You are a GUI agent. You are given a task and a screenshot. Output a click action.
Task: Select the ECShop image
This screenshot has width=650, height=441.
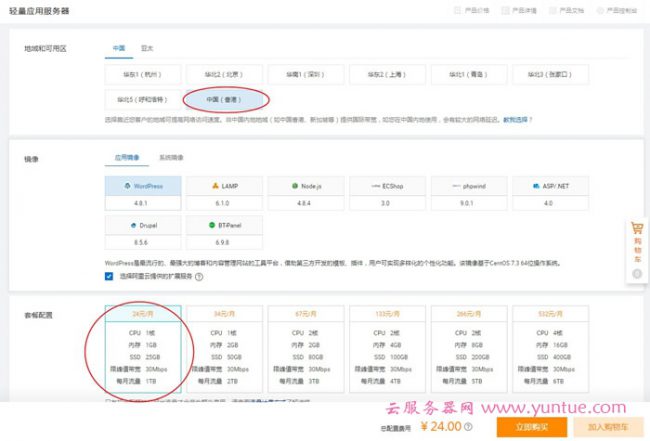pyautogui.click(x=389, y=186)
